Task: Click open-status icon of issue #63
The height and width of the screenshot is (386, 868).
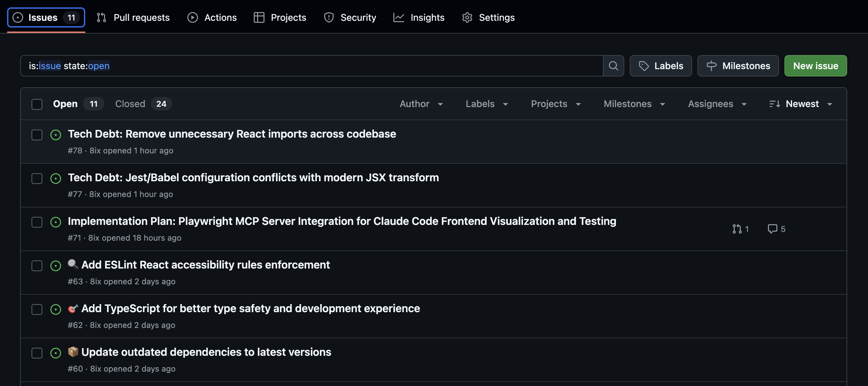Action: click(56, 266)
